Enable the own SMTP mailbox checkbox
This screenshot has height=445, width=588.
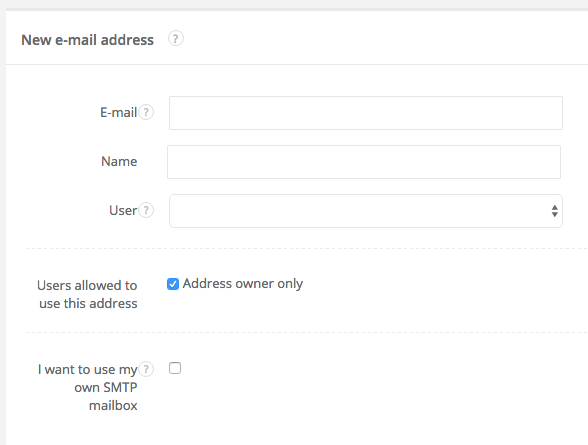tap(175, 368)
